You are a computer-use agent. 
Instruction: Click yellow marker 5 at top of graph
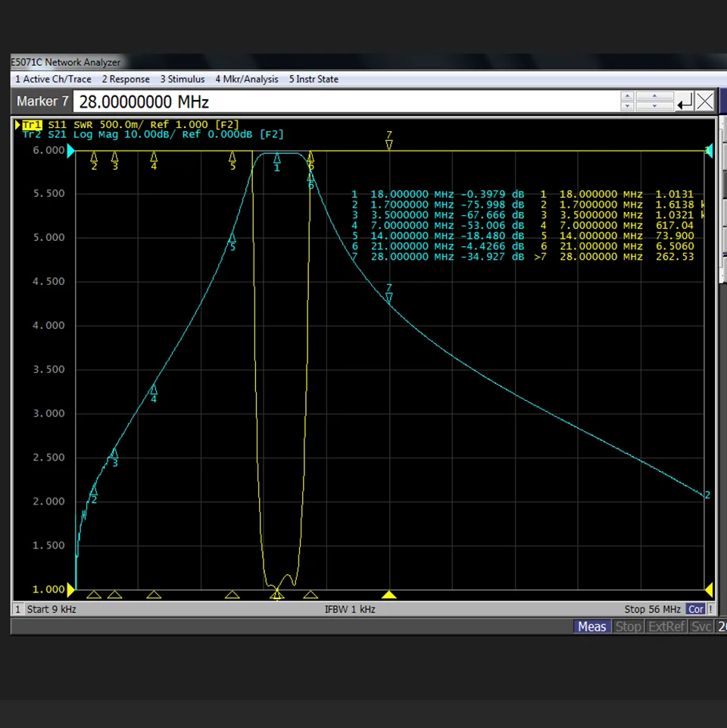[x=232, y=161]
